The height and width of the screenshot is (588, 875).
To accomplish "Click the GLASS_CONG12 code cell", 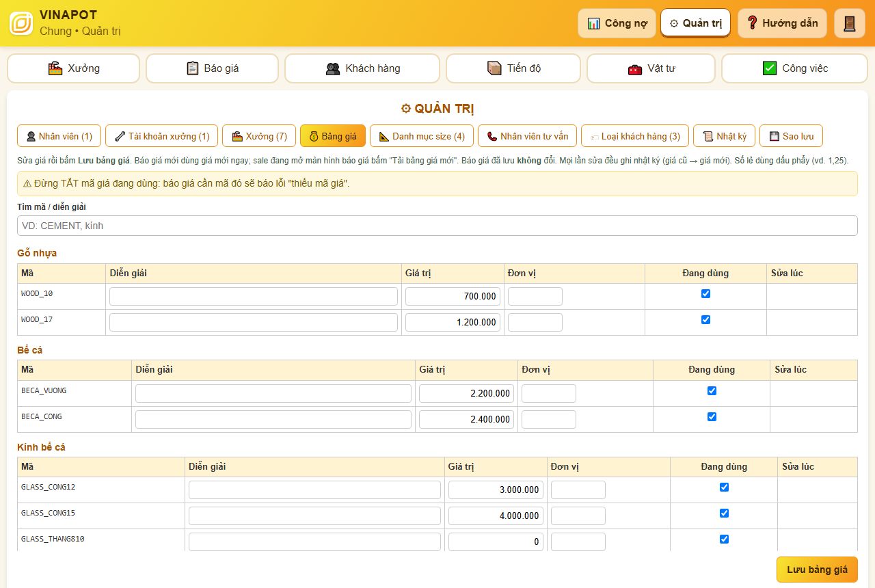I will [x=101, y=490].
